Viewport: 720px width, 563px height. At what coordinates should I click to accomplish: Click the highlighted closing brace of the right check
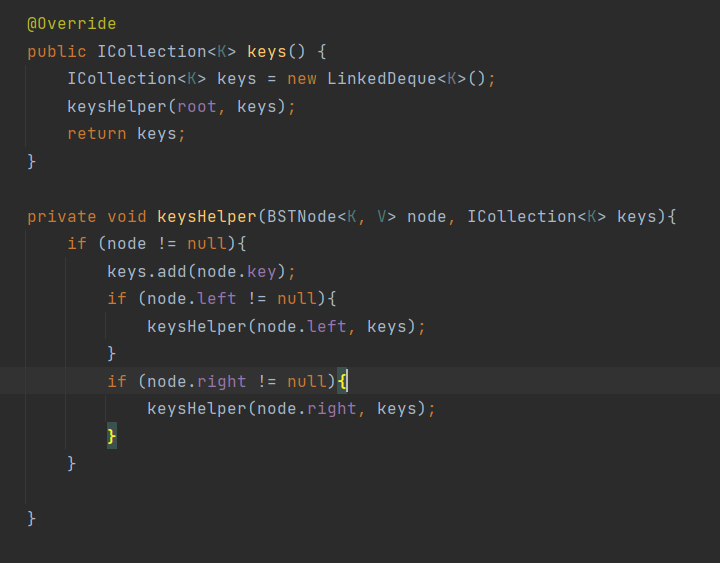point(112,436)
